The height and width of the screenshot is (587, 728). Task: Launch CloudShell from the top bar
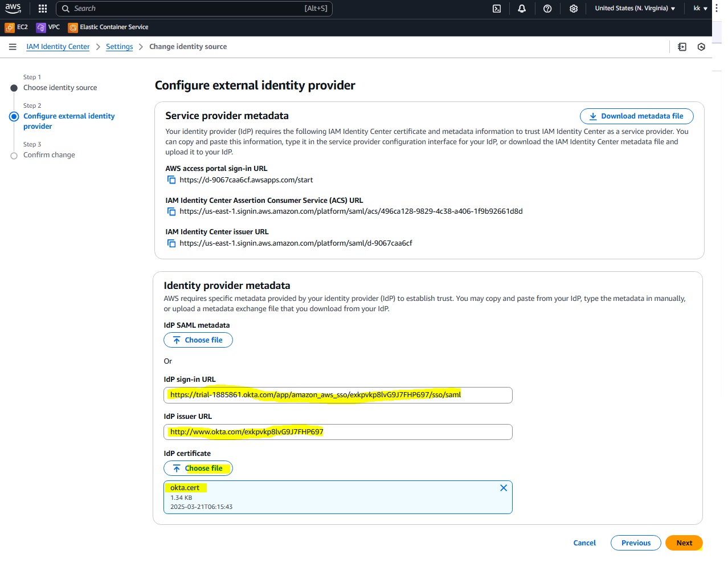pos(497,9)
